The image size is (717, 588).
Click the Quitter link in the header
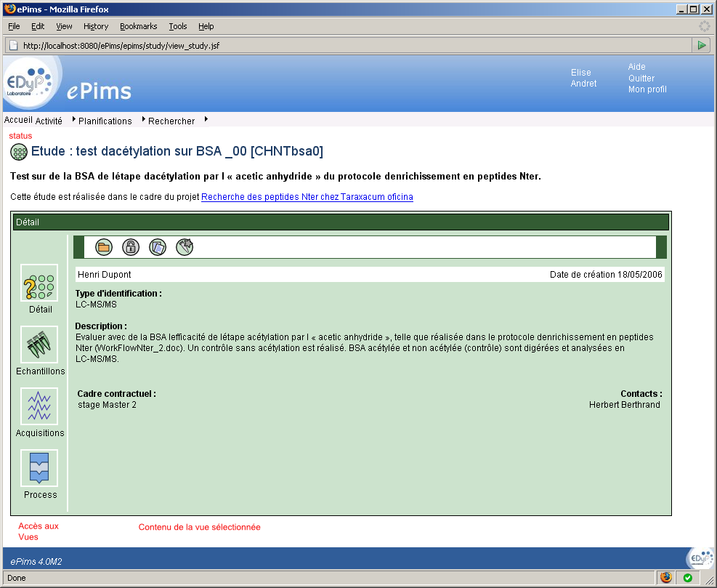click(641, 78)
